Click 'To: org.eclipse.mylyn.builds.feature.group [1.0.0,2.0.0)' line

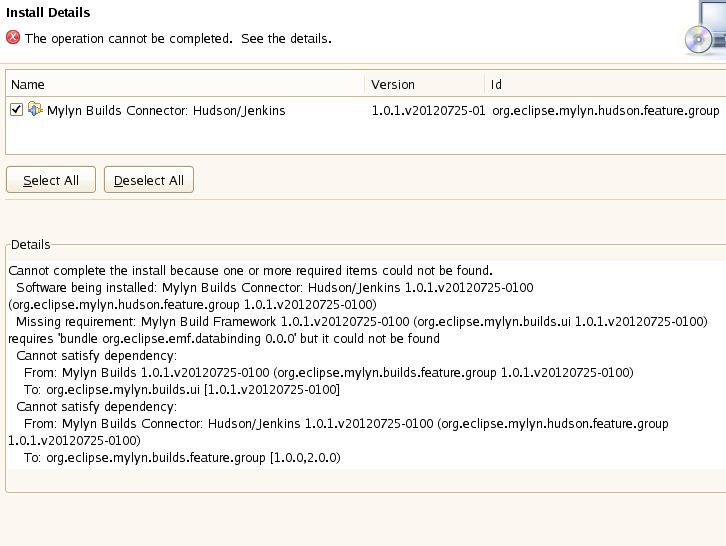click(x=182, y=458)
